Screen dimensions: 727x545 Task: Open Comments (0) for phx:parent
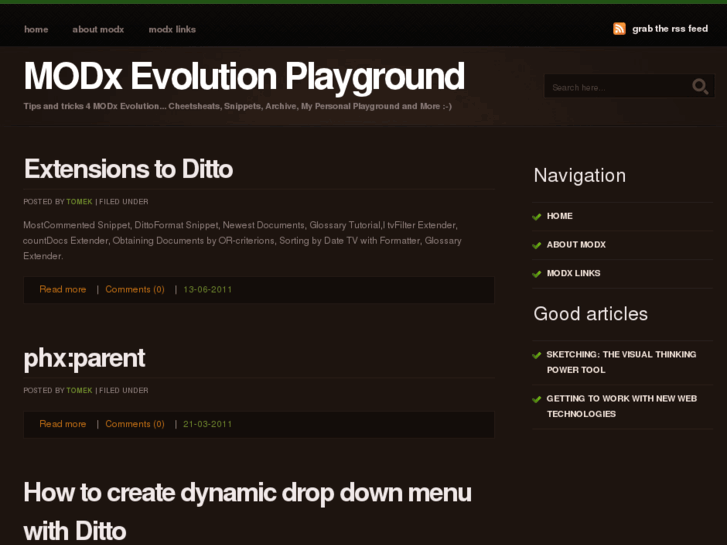pos(135,424)
